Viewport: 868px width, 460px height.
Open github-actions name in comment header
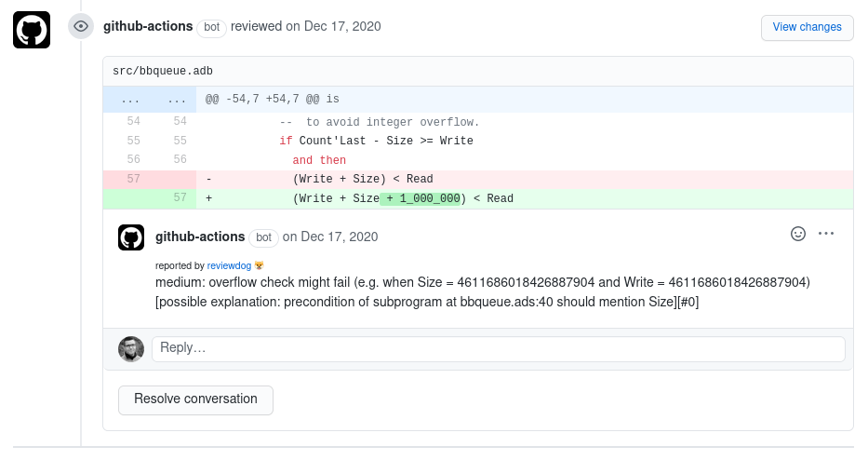pos(200,237)
